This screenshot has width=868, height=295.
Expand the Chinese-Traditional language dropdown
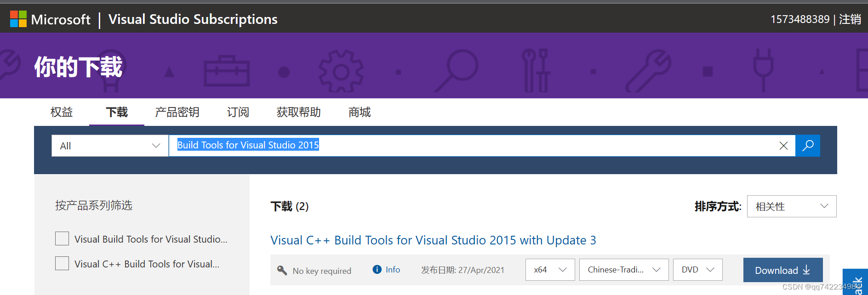[624, 270]
